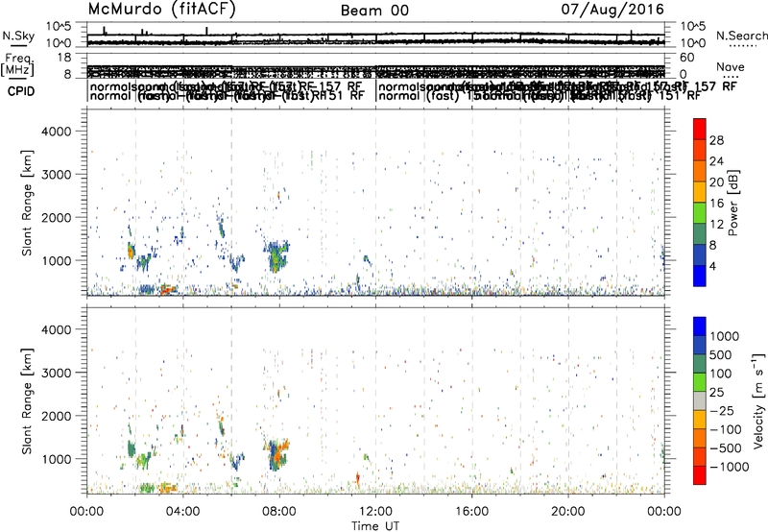Click the -1000 value on Velocity colorbar

730,467
